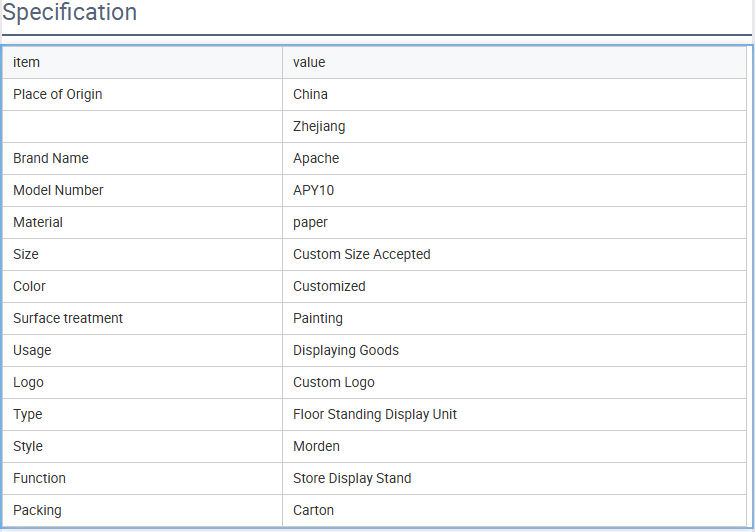Click the Apache brand value
This screenshot has height=532, width=755.
[x=316, y=158]
